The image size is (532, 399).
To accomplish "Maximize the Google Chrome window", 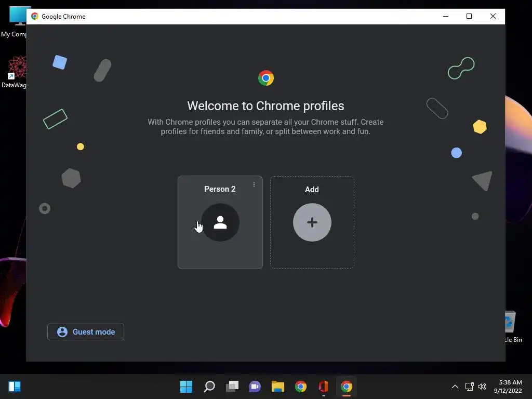I will coord(469,16).
